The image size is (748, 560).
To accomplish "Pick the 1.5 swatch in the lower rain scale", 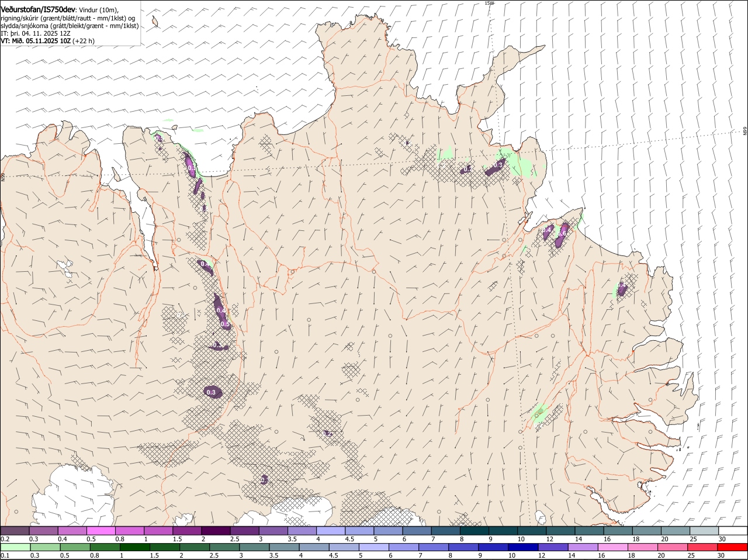I will pos(165,547).
